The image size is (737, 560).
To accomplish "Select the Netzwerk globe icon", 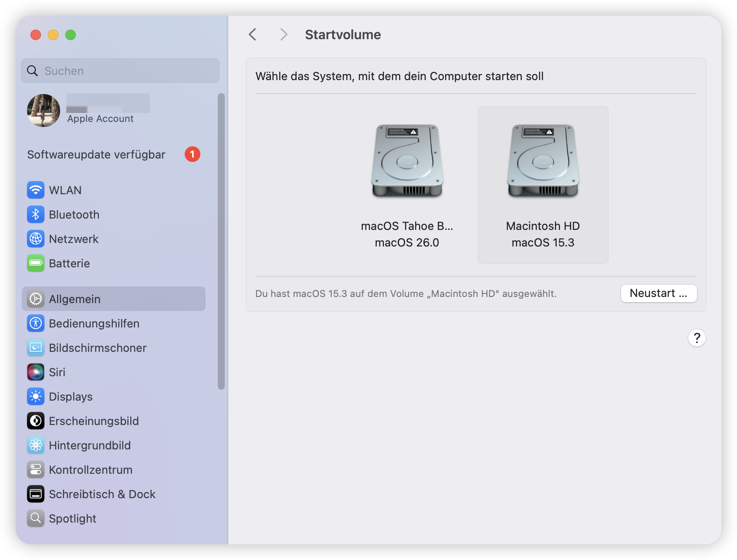I will point(36,239).
